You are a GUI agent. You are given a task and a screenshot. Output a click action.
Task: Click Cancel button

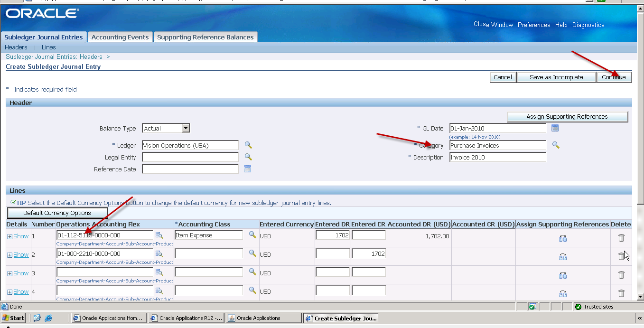[503, 77]
